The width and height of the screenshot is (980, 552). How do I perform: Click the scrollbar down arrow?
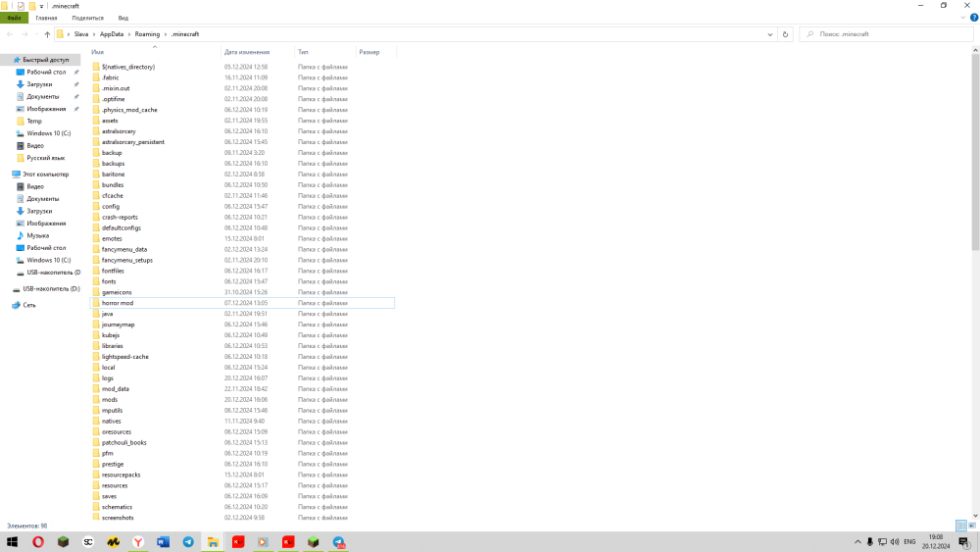coord(975,516)
